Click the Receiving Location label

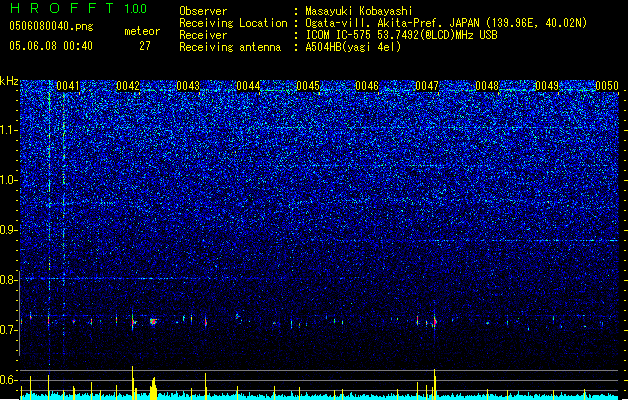click(233, 23)
